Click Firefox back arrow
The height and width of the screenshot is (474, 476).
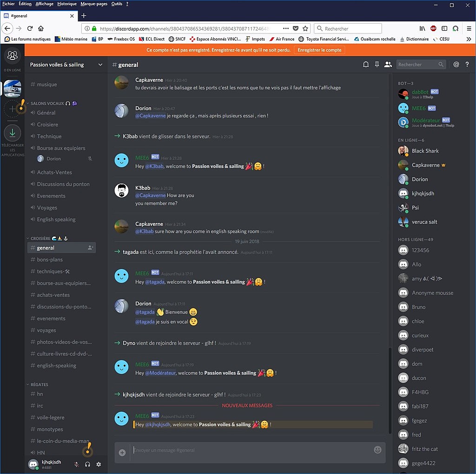[7, 28]
